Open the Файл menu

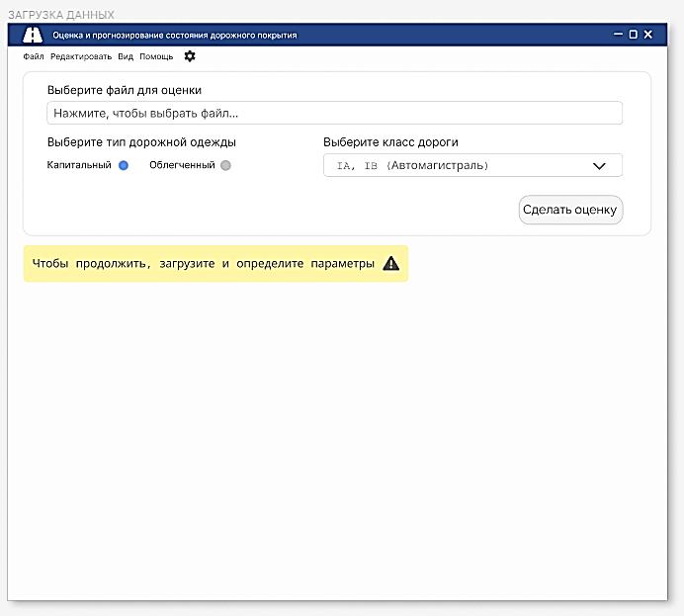pyautogui.click(x=34, y=56)
